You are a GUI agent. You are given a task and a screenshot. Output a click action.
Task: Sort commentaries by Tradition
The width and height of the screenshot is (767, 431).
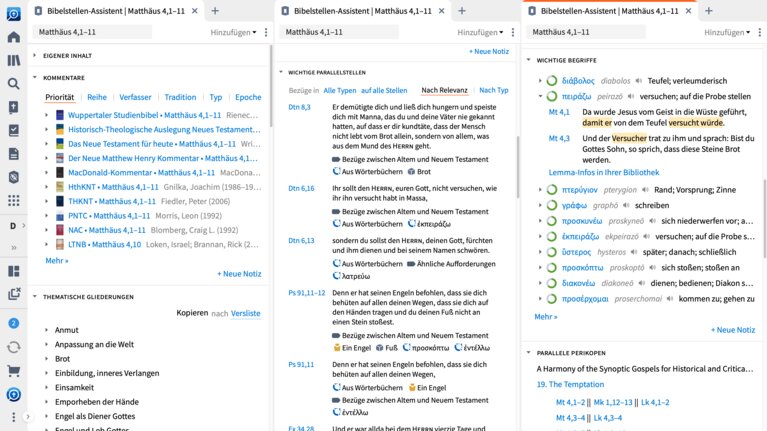180,97
